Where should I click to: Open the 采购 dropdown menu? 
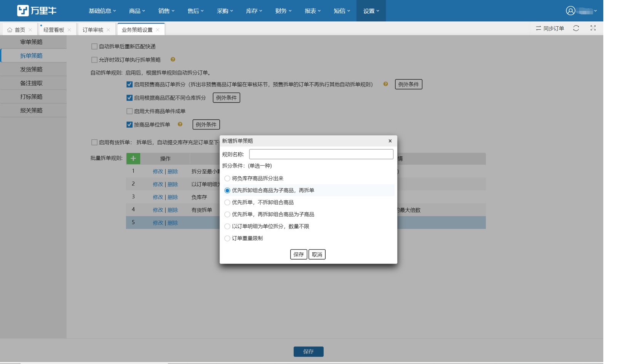click(x=225, y=11)
